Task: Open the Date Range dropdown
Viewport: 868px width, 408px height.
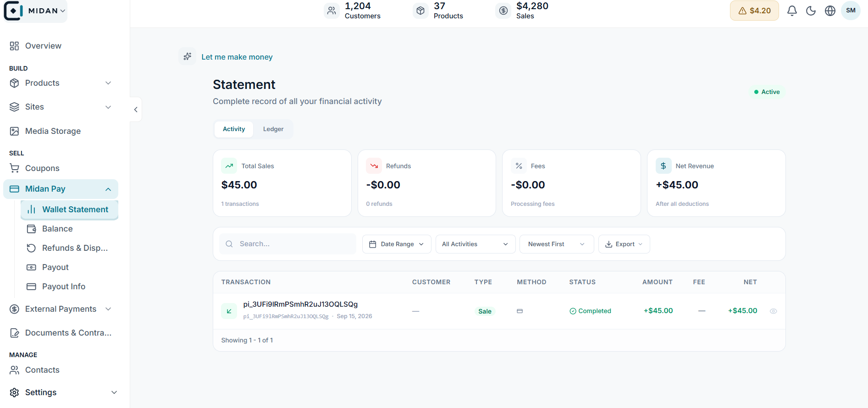Action: [397, 244]
